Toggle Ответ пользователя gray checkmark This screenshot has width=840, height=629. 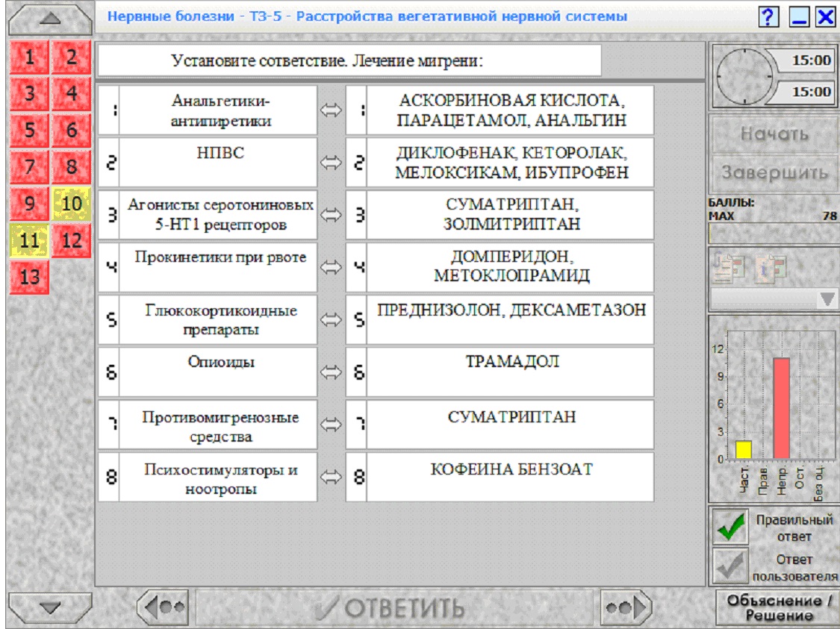click(x=730, y=566)
